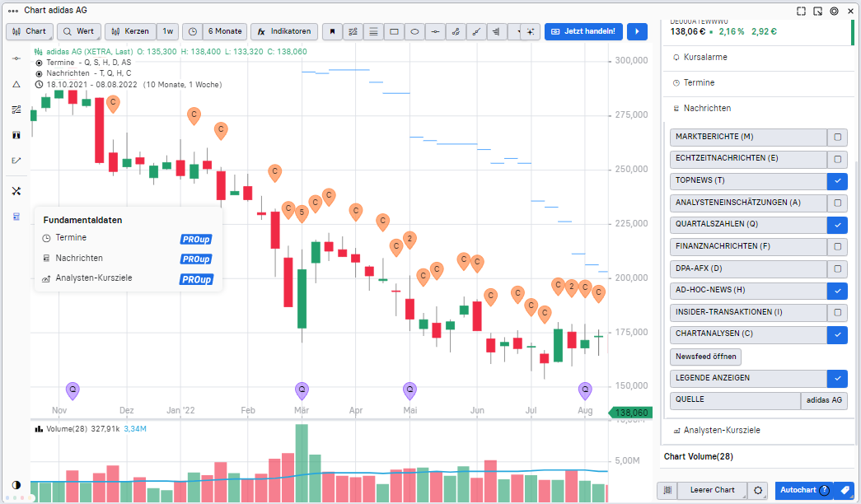Click the PROup badge next to Termine

point(196,240)
